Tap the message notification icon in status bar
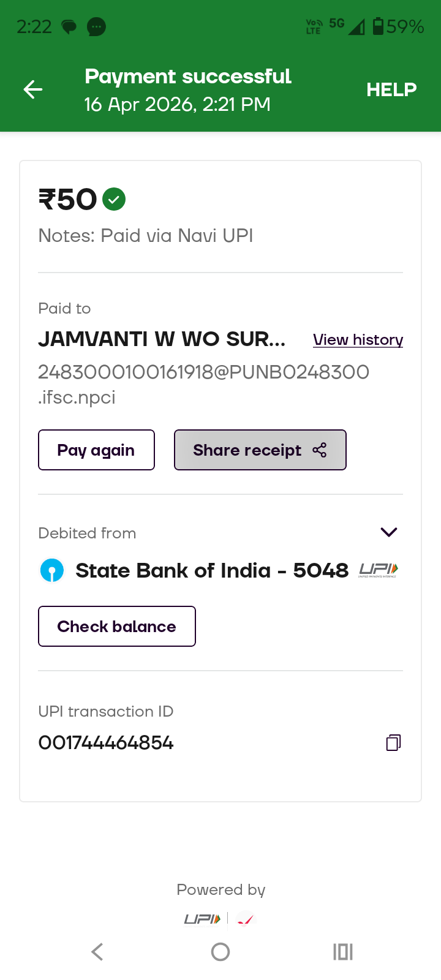The width and height of the screenshot is (441, 980). (x=96, y=27)
